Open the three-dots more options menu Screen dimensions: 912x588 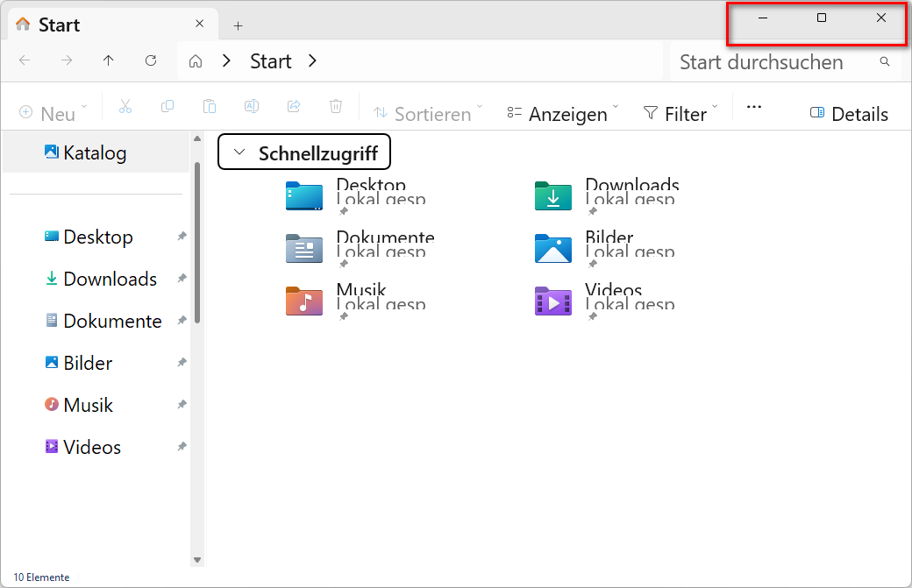tap(754, 108)
